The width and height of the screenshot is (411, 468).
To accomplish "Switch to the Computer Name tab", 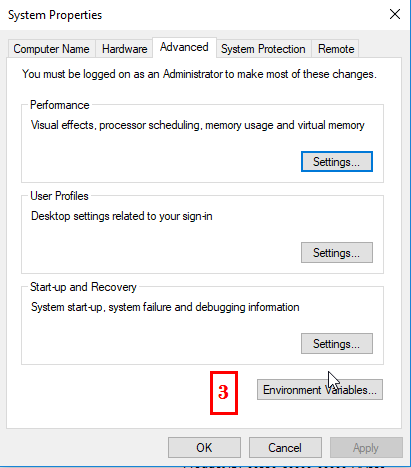I will click(x=52, y=49).
